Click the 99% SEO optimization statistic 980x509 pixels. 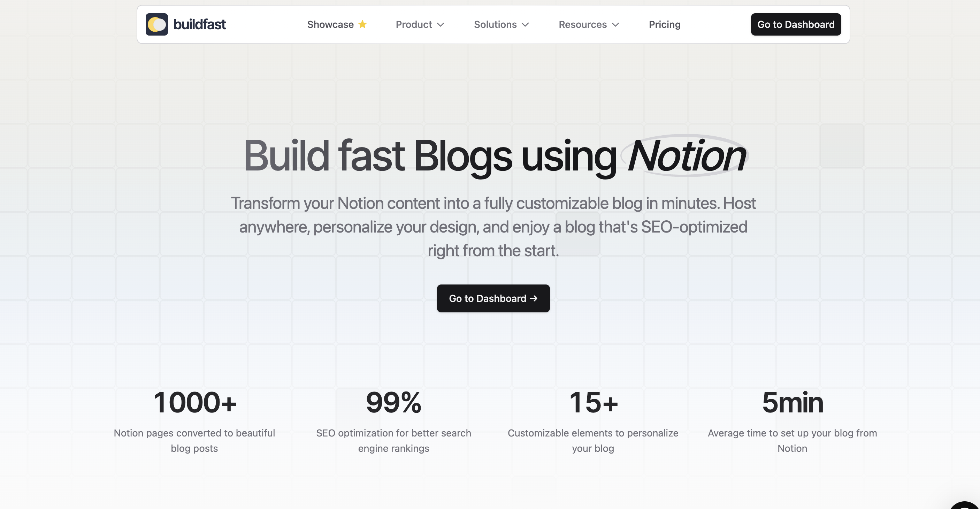click(393, 402)
